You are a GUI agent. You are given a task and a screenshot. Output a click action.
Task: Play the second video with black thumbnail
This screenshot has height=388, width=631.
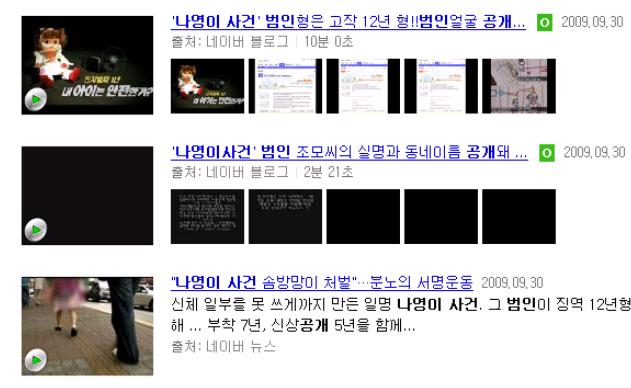click(36, 229)
